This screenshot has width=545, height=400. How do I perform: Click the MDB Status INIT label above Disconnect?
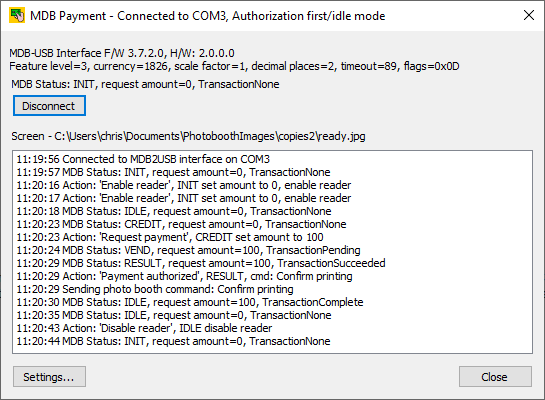click(x=145, y=84)
